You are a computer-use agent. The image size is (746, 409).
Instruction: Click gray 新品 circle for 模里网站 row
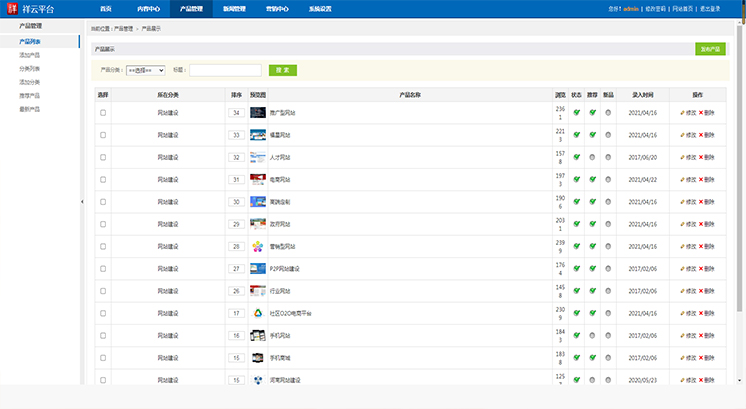608,135
